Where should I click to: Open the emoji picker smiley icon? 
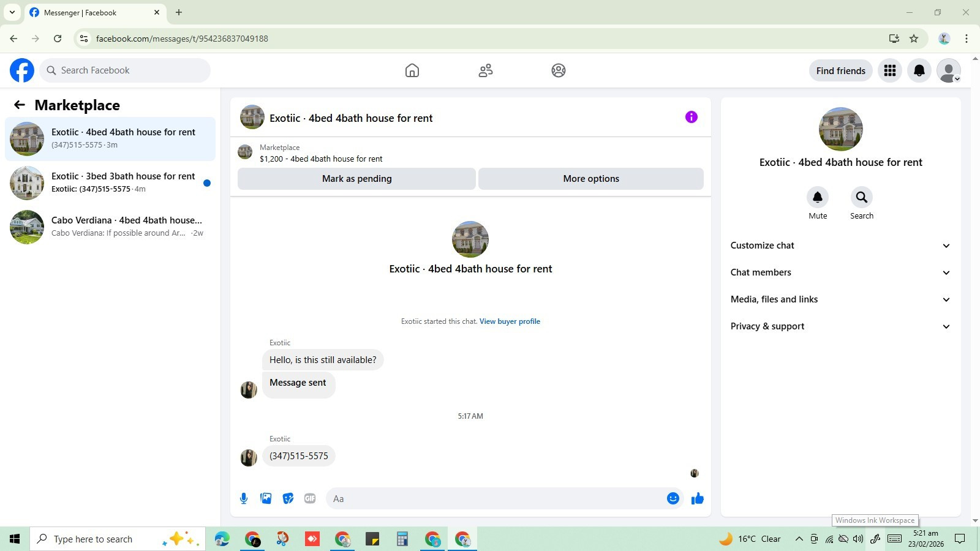(673, 498)
